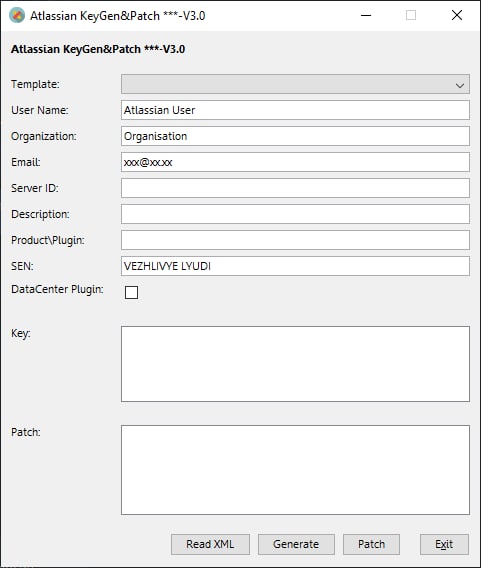The image size is (481, 568).
Task: Click the Description input box
Action: point(295,214)
